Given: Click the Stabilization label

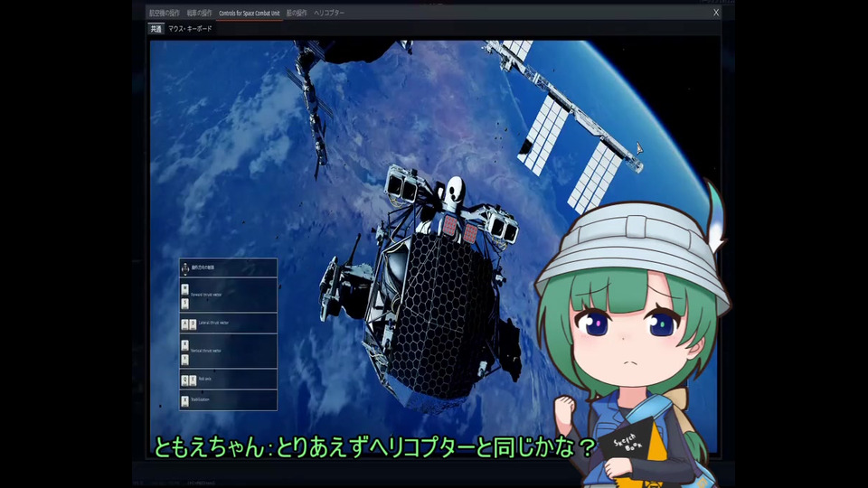Looking at the screenshot, I should coord(200,399).
